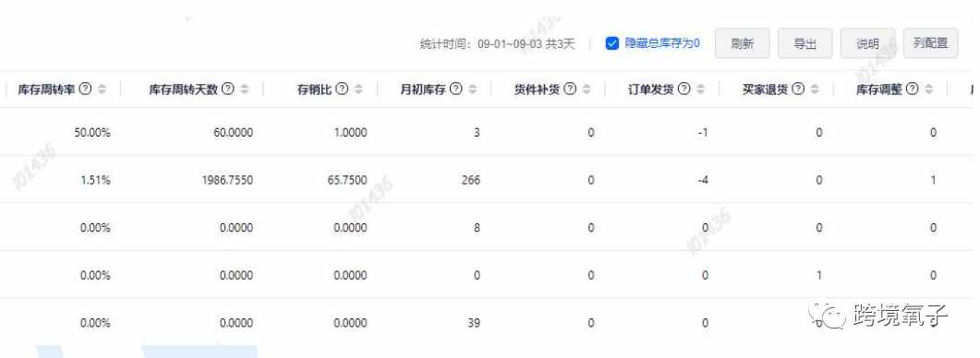
Task: Sort the 库存周转天数 column
Action: (245, 89)
